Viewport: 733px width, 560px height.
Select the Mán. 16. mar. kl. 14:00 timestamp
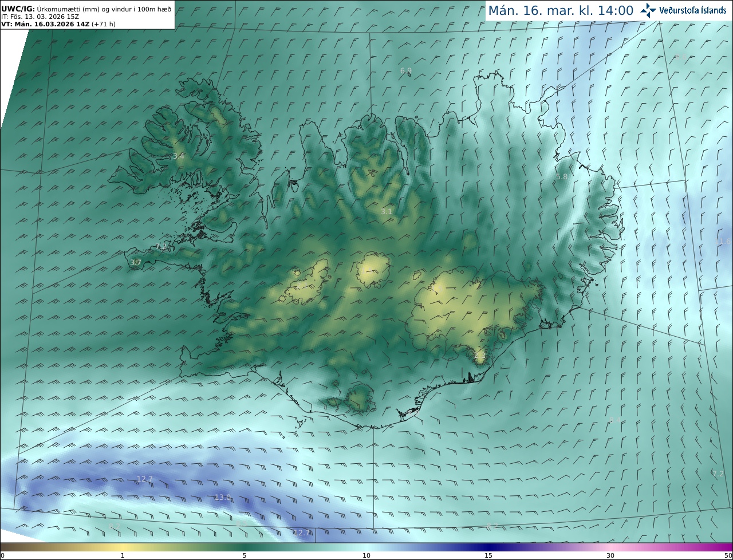click(560, 10)
